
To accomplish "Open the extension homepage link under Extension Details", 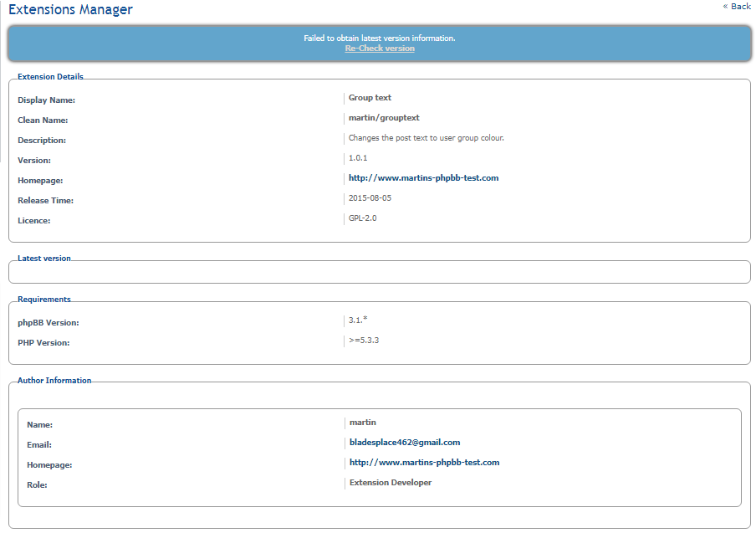I will click(423, 178).
